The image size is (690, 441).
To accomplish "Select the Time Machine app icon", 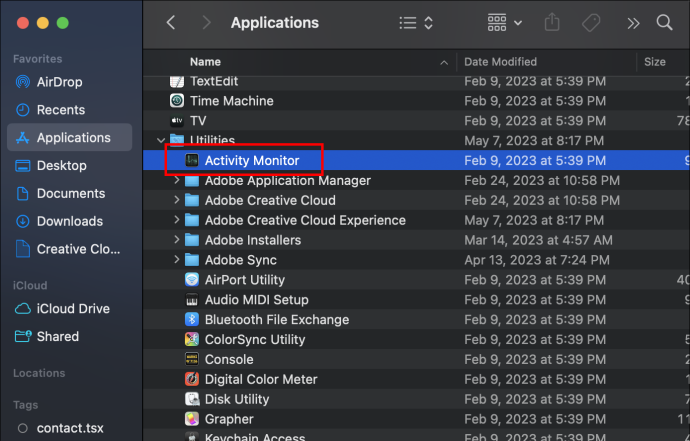I will coord(177,101).
